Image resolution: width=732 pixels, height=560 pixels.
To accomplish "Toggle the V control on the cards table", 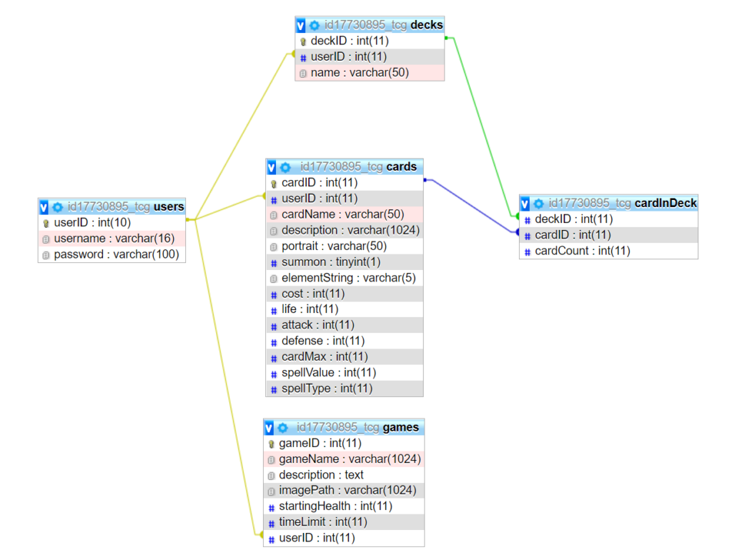I will (272, 166).
